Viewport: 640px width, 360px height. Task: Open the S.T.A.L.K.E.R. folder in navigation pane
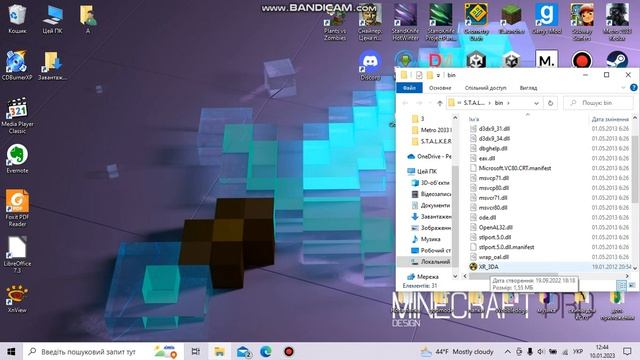(432, 141)
